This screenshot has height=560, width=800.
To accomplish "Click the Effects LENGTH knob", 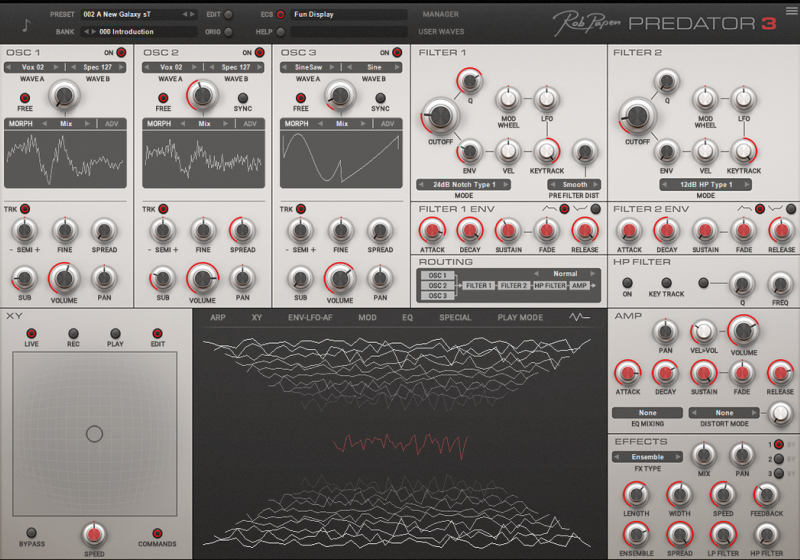I will point(636,494).
